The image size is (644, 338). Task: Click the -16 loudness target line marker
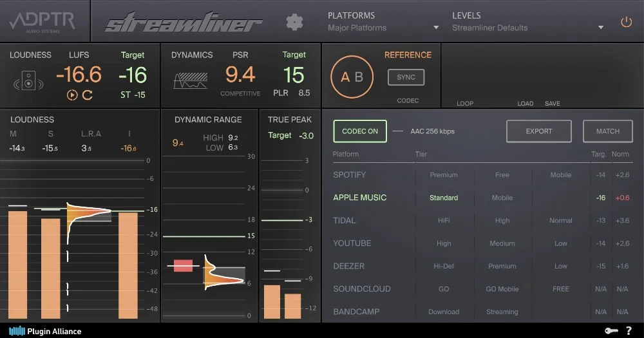pyautogui.click(x=153, y=209)
